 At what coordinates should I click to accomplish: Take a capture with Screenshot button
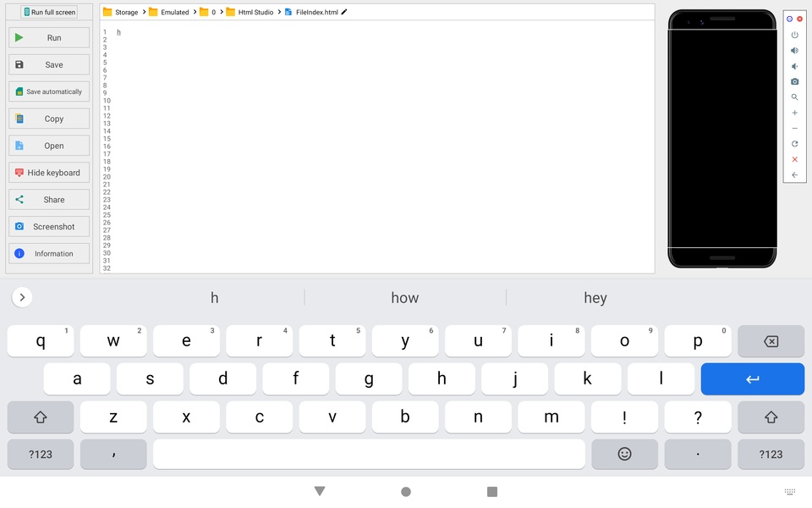(x=49, y=227)
